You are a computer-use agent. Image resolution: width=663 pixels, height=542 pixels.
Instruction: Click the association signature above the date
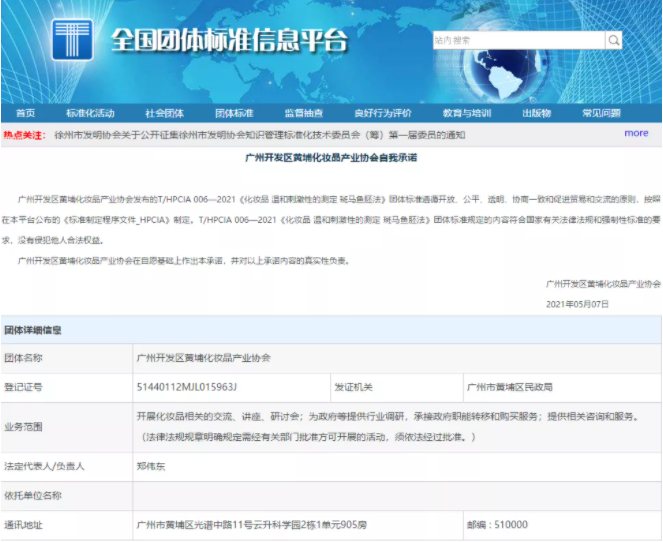click(603, 284)
